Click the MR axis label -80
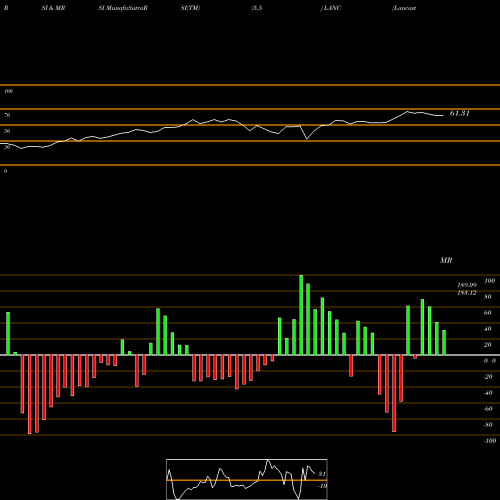Viewport: 500px width, 500px height. pos(488,425)
